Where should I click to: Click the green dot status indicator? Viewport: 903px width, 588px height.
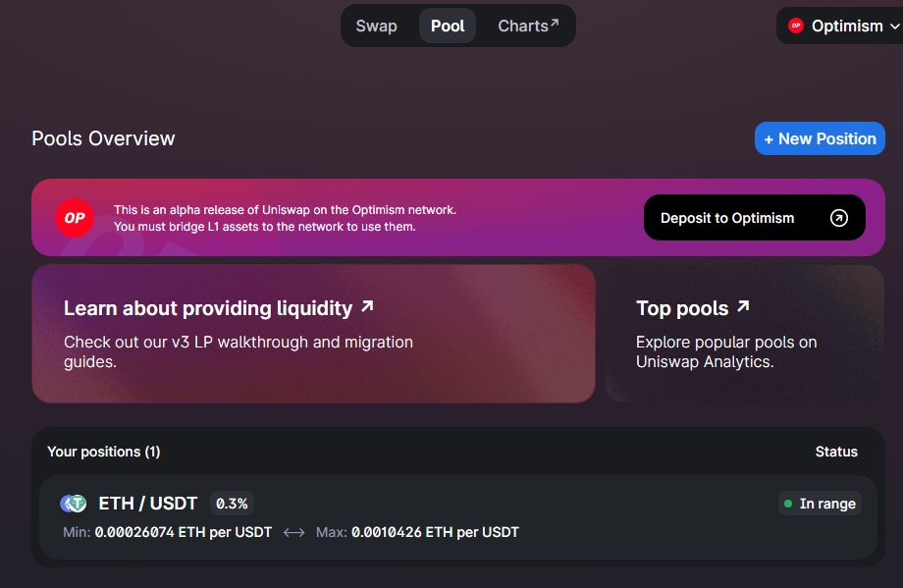[x=787, y=504]
